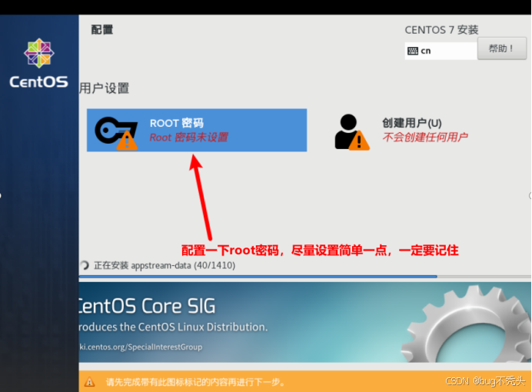Click the red text 不会创建任何用户
The height and width of the screenshot is (392, 532).
tap(425, 137)
